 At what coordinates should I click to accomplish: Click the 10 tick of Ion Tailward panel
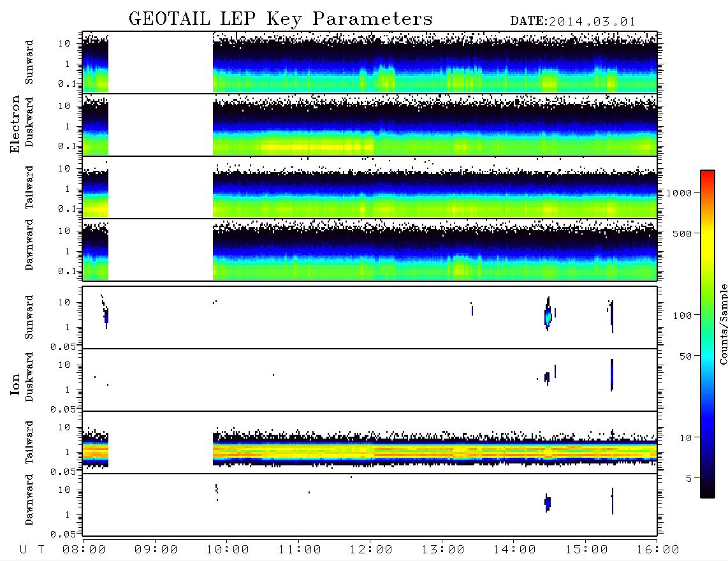64,427
